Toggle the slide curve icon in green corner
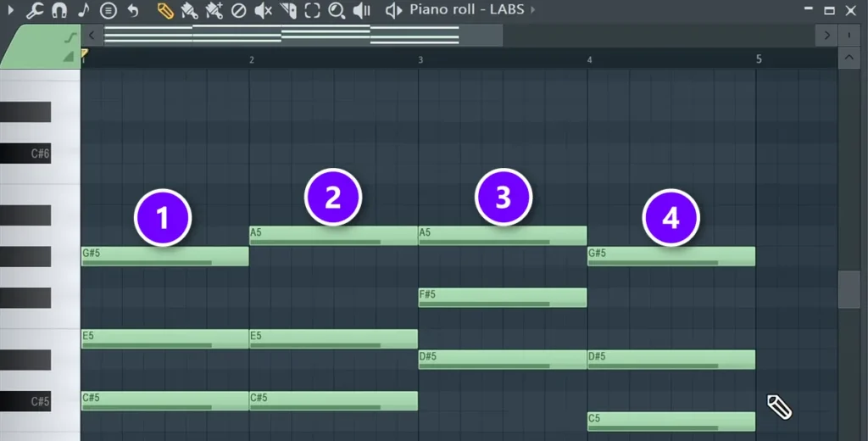Image resolution: width=868 pixels, height=441 pixels. coord(70,37)
